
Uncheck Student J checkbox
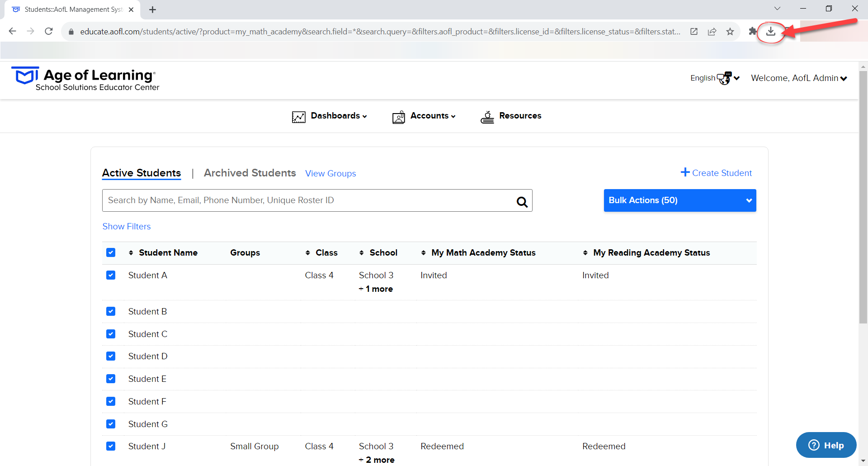tap(111, 446)
